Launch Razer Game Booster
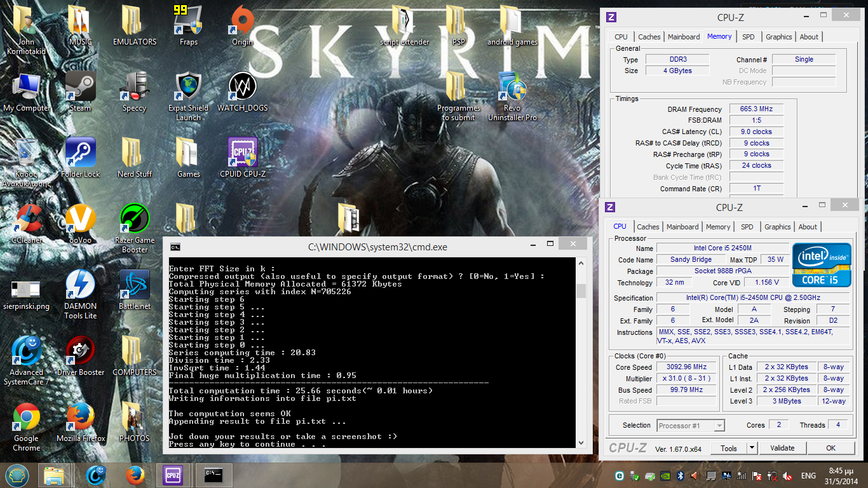Viewport: 868px width, 488px height. 135,228
